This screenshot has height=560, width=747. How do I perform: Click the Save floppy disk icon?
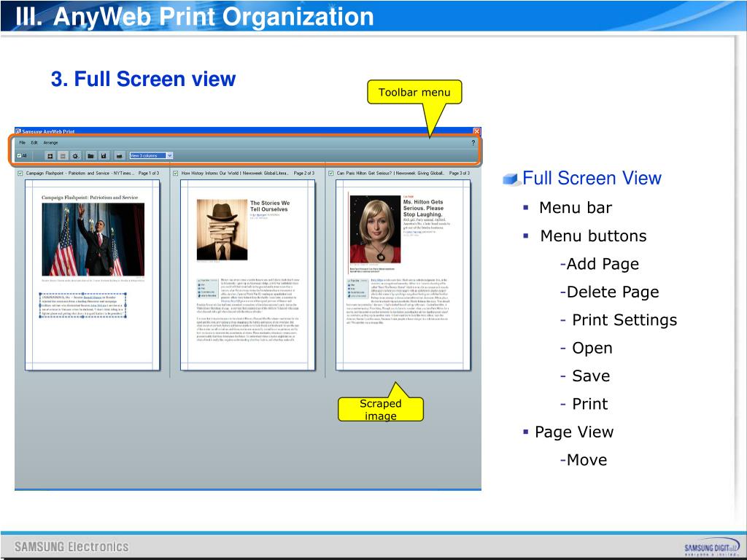(x=104, y=156)
